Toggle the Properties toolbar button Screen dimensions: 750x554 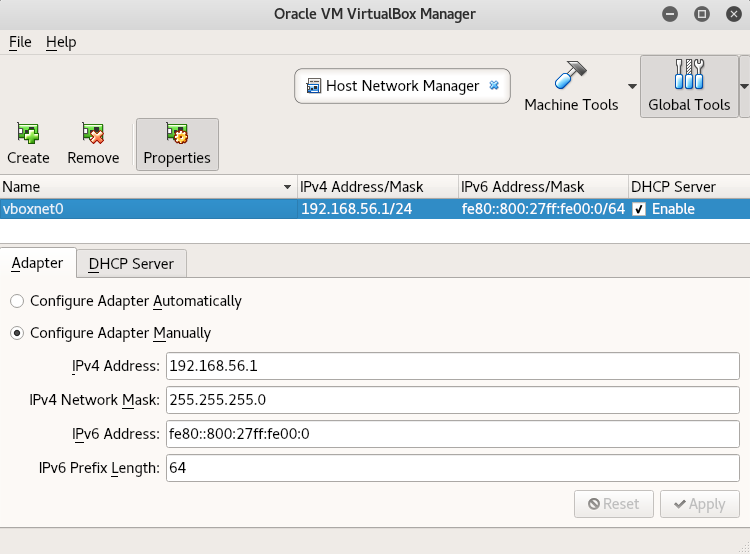coord(177,144)
